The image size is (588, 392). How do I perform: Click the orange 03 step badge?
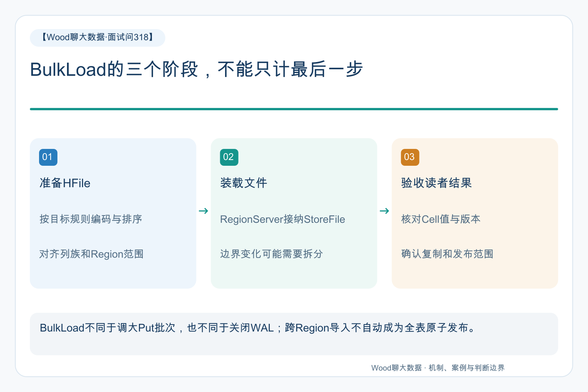click(410, 157)
